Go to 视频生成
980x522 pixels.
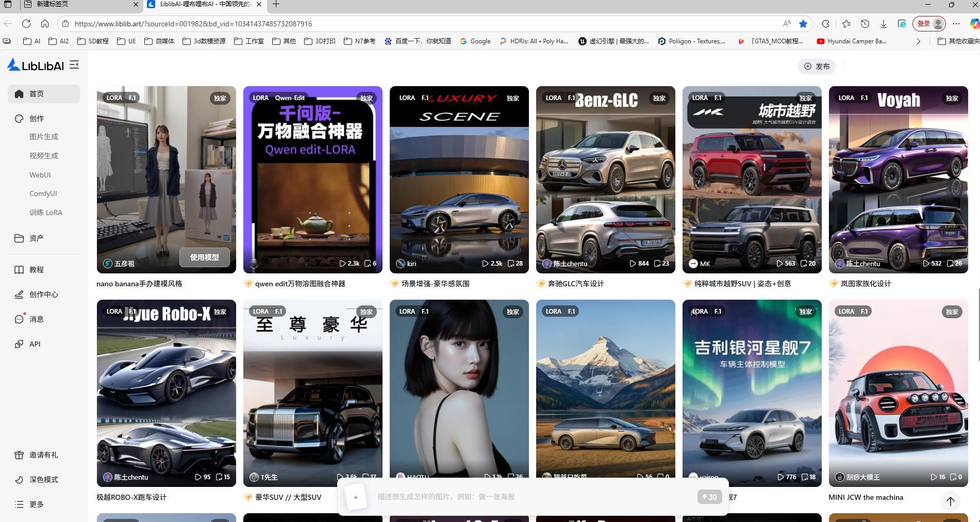click(x=44, y=156)
